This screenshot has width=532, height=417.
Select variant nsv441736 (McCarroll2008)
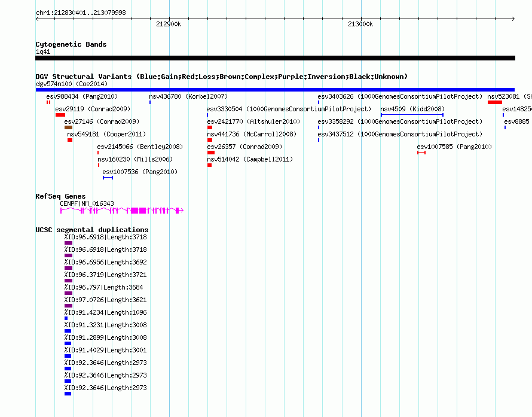click(252, 134)
